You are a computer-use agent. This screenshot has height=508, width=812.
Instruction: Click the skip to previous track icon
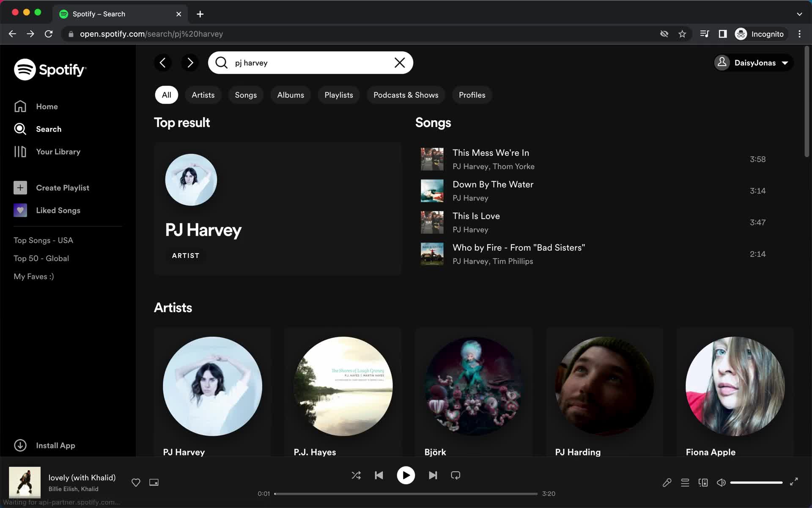click(x=379, y=475)
